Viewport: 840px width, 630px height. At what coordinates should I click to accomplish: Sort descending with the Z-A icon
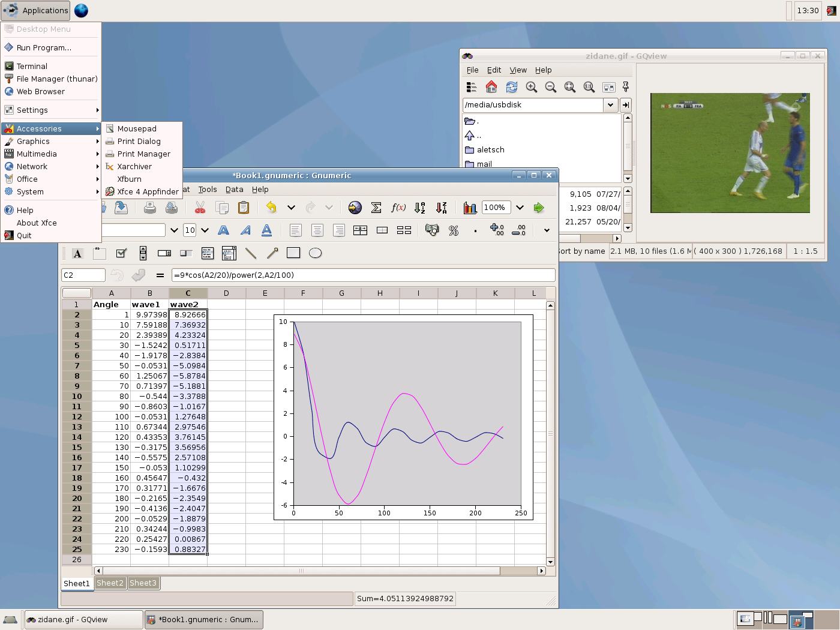tap(442, 208)
